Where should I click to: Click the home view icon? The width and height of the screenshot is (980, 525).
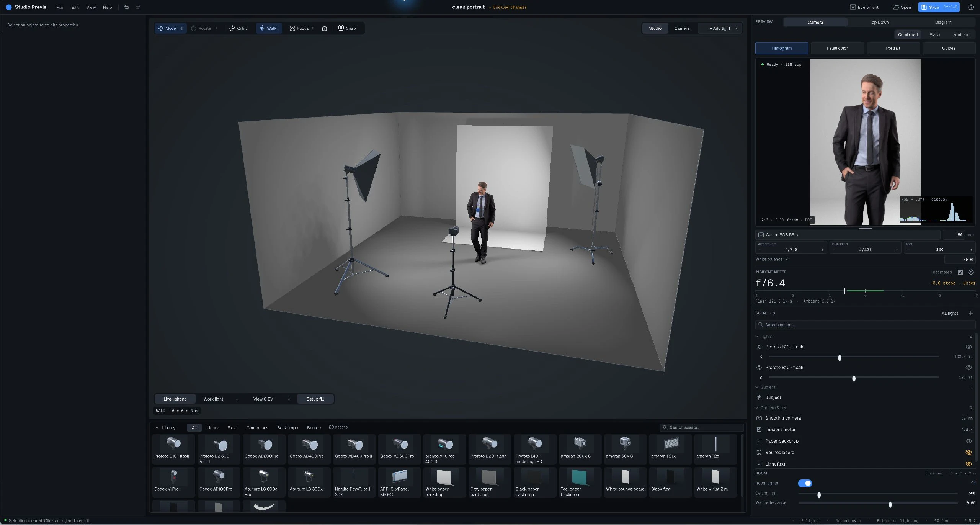(x=325, y=28)
